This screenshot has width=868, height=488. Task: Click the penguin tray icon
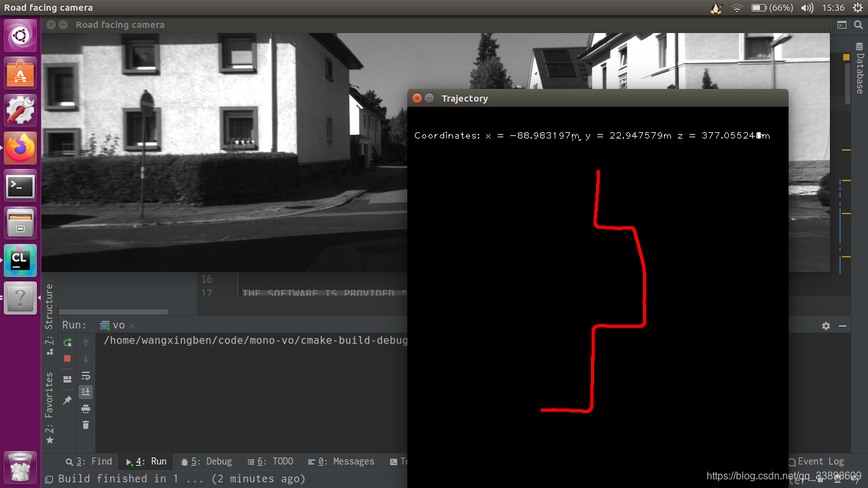[x=716, y=8]
